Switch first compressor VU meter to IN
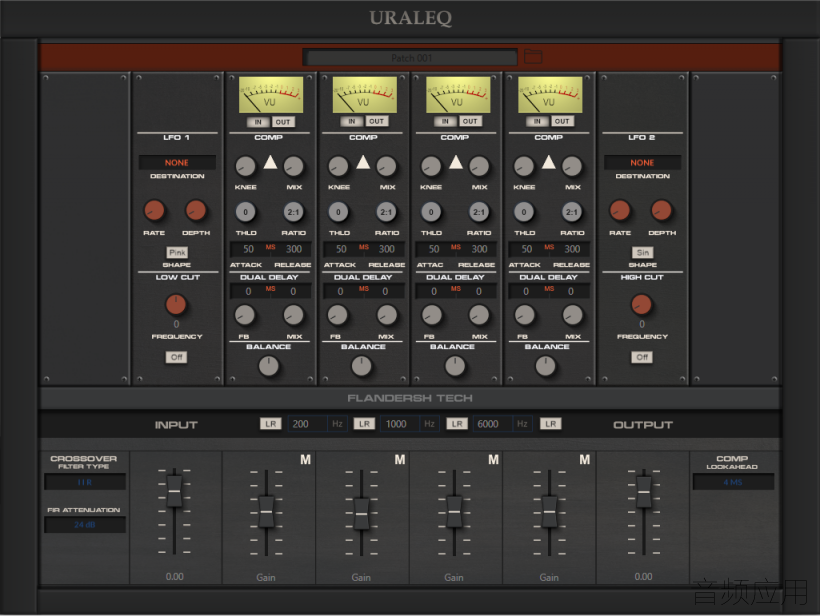Viewport: 820px width, 616px height. click(x=258, y=122)
